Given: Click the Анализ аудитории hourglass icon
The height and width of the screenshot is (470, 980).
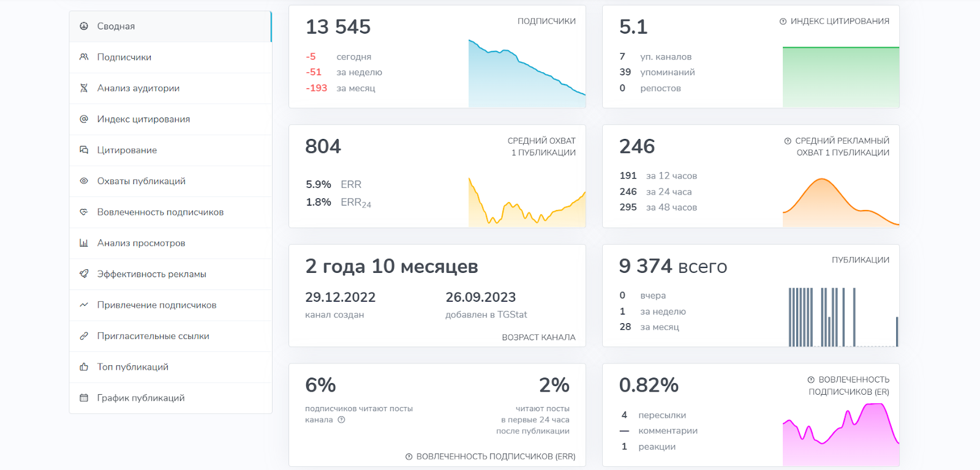Looking at the screenshot, I should 84,88.
